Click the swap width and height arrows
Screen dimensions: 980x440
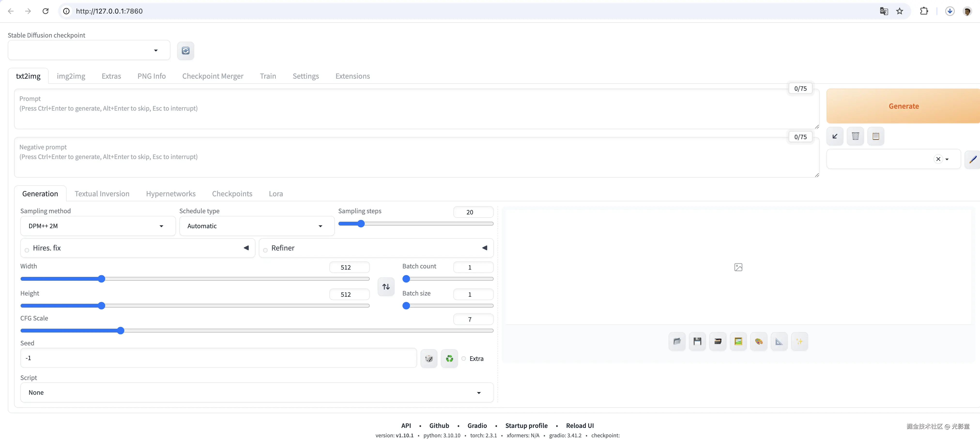tap(386, 286)
